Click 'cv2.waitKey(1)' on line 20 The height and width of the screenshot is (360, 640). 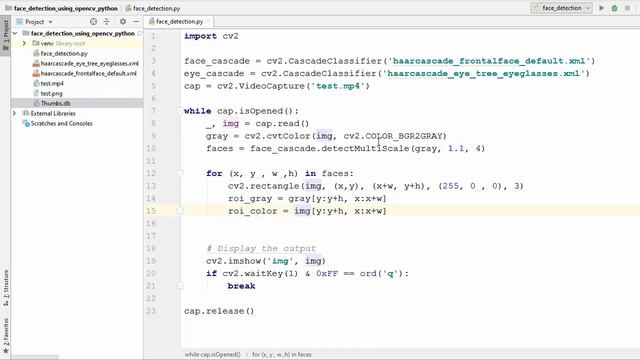260,273
